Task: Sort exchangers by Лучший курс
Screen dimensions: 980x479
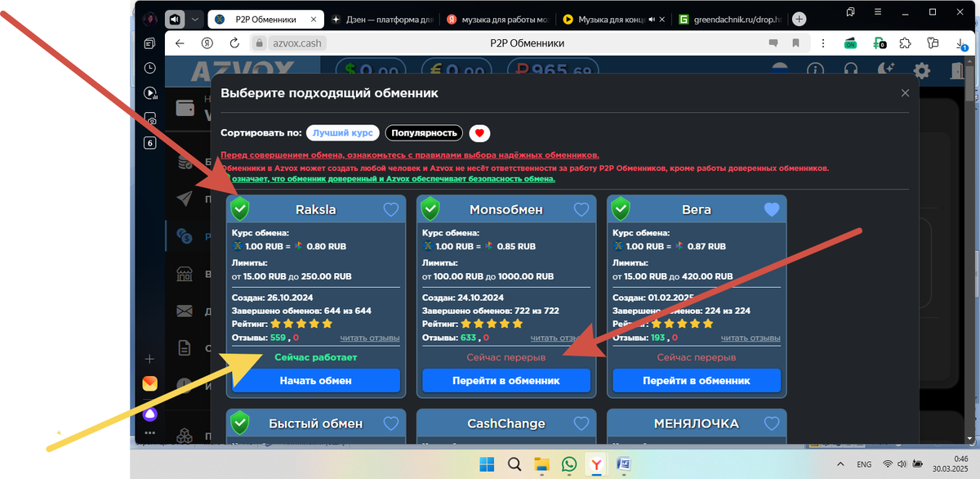Action: (x=343, y=132)
